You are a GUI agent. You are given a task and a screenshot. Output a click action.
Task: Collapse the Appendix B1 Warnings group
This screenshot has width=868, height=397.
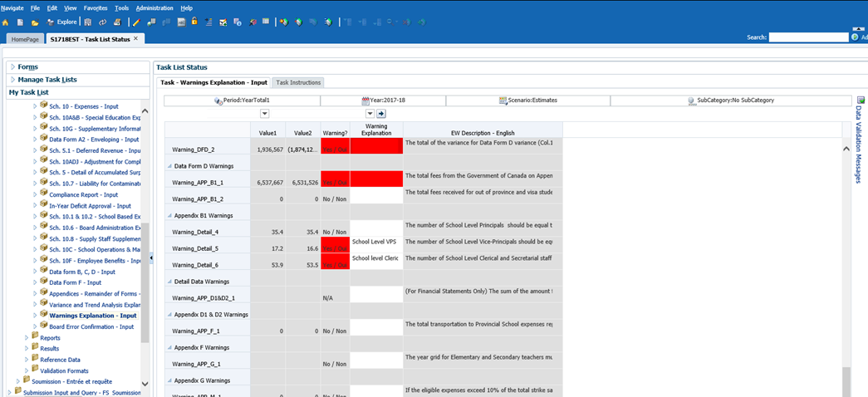click(x=169, y=215)
